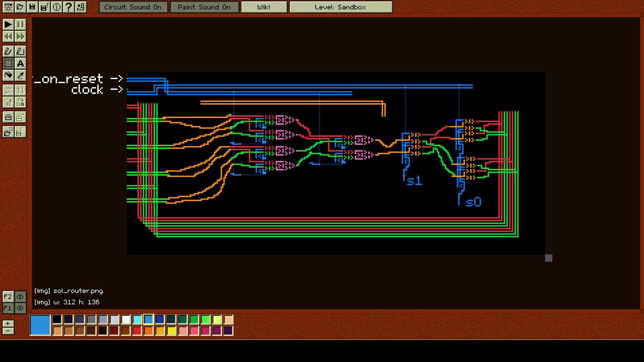Select the pencil drawing tool

pos(8,52)
